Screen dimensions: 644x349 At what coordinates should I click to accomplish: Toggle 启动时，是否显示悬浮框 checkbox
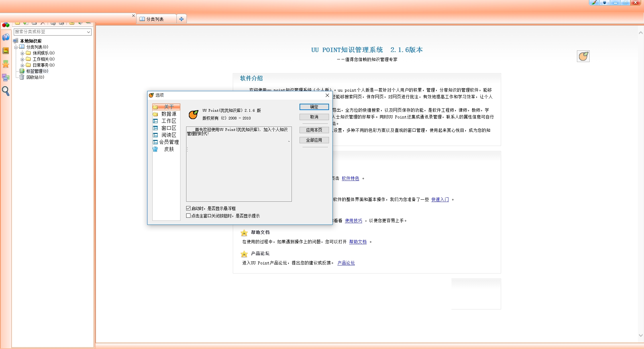pyautogui.click(x=189, y=208)
